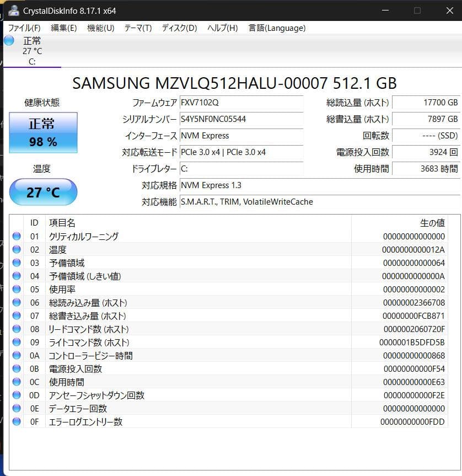Click the indicator next to エラーログエントリー数

[x=17, y=421]
